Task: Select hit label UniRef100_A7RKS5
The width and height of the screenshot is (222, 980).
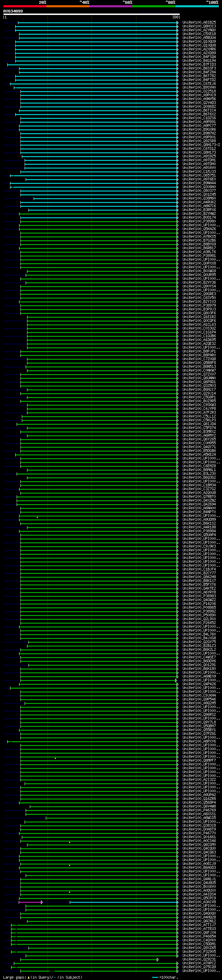Action: click(199, 237)
